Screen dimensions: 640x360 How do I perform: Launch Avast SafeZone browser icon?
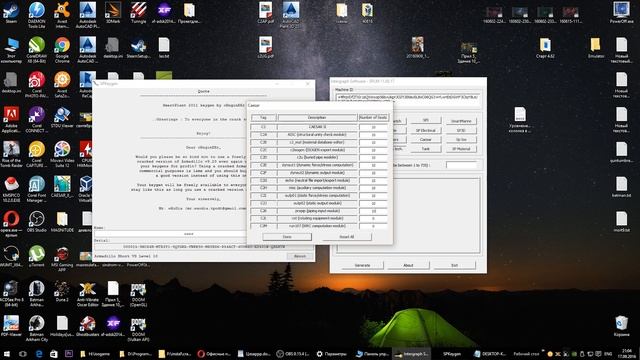click(x=62, y=84)
